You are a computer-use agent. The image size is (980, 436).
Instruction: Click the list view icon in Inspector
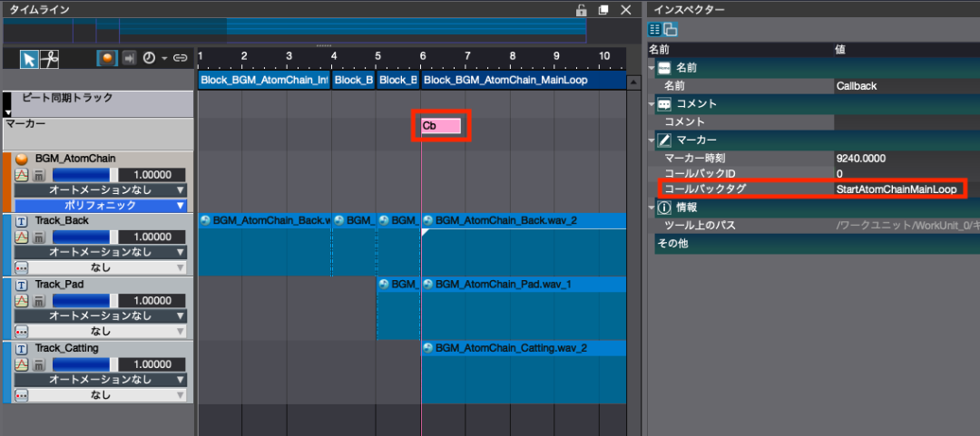(x=654, y=29)
